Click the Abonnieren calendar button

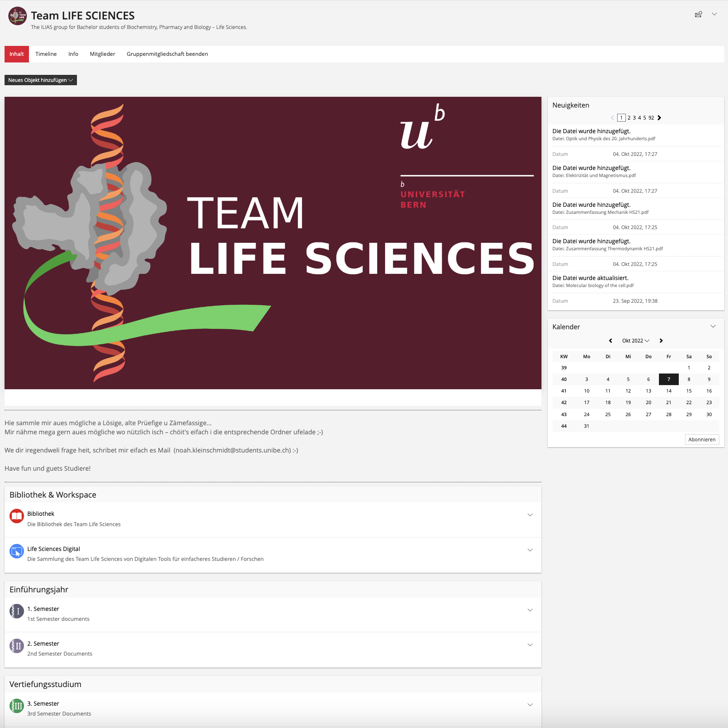point(702,440)
